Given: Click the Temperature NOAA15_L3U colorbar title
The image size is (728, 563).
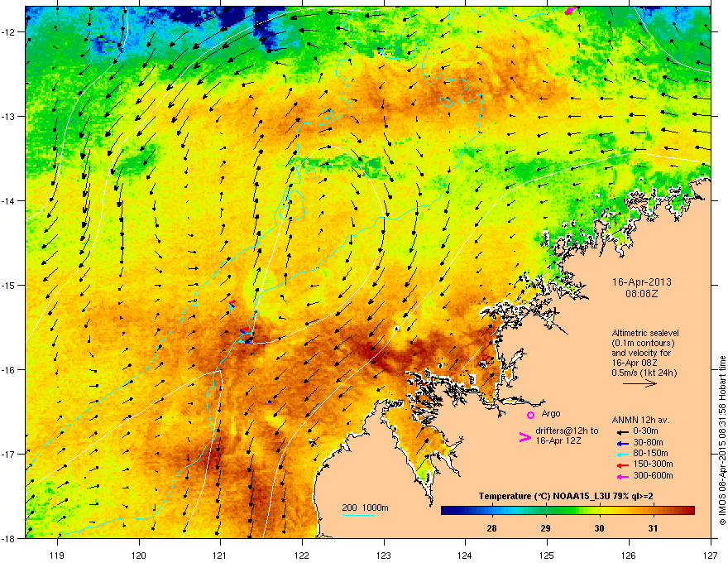Looking at the screenshot, I should tap(566, 496).
